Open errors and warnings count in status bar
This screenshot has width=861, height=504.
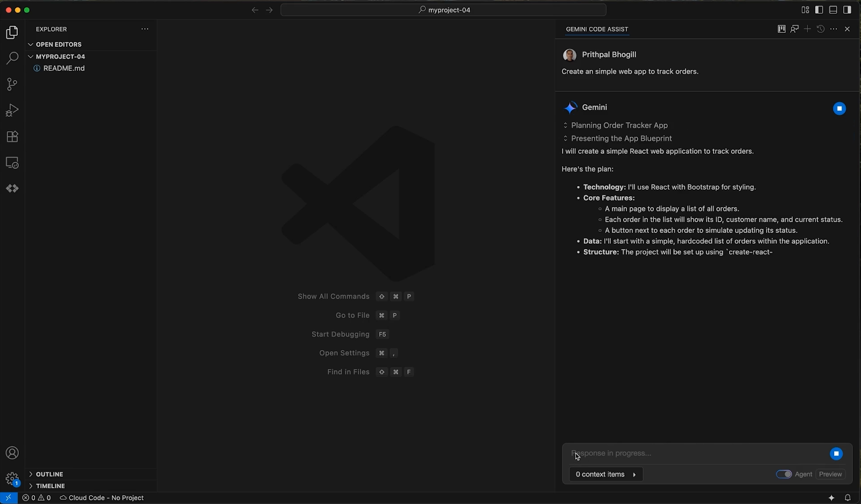point(37,498)
